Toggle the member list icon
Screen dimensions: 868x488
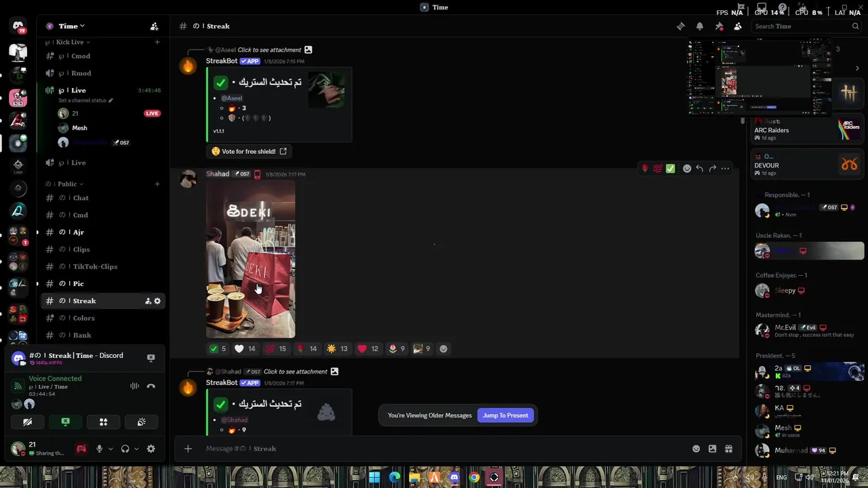[x=738, y=26]
